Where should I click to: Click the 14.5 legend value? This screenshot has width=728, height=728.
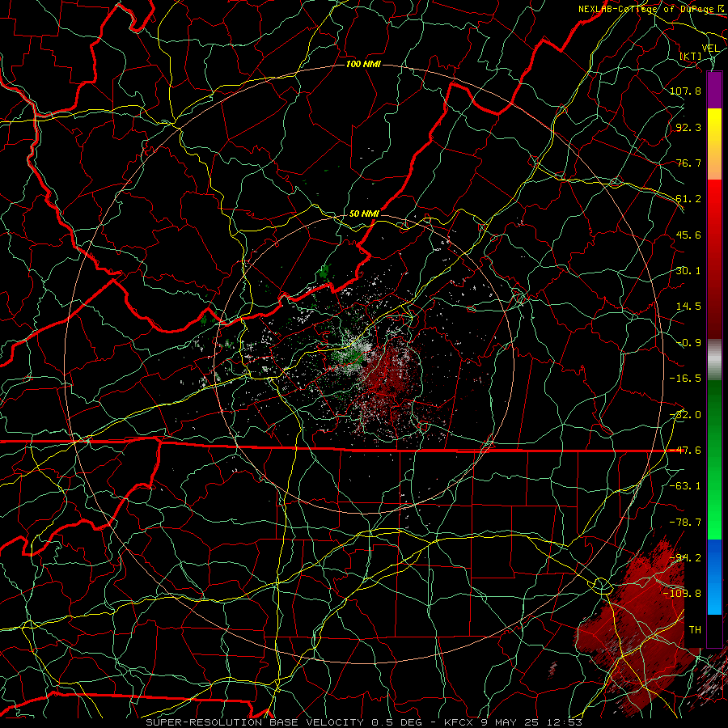click(x=688, y=307)
